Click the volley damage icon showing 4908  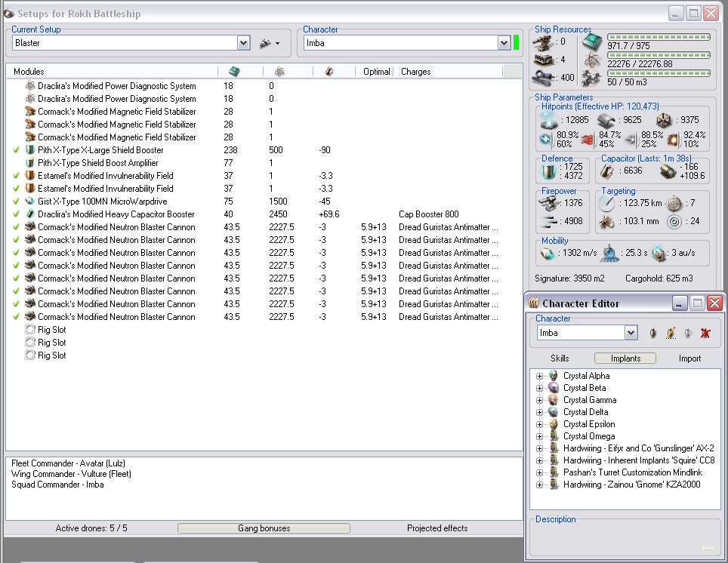click(549, 221)
